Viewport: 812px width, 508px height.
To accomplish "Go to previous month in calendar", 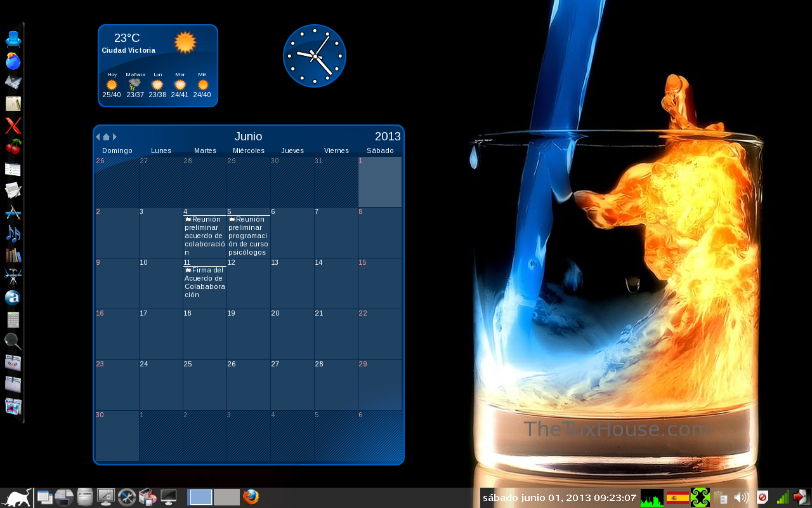I will [x=98, y=137].
